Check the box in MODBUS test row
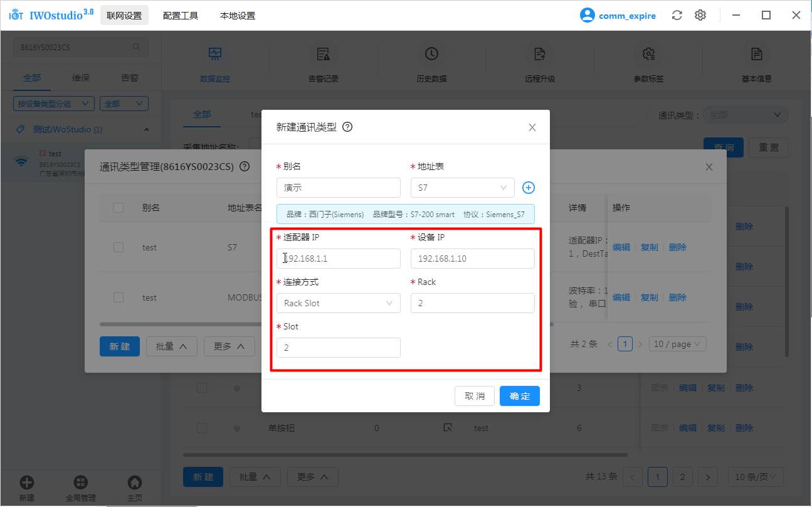This screenshot has width=812, height=507. [119, 297]
